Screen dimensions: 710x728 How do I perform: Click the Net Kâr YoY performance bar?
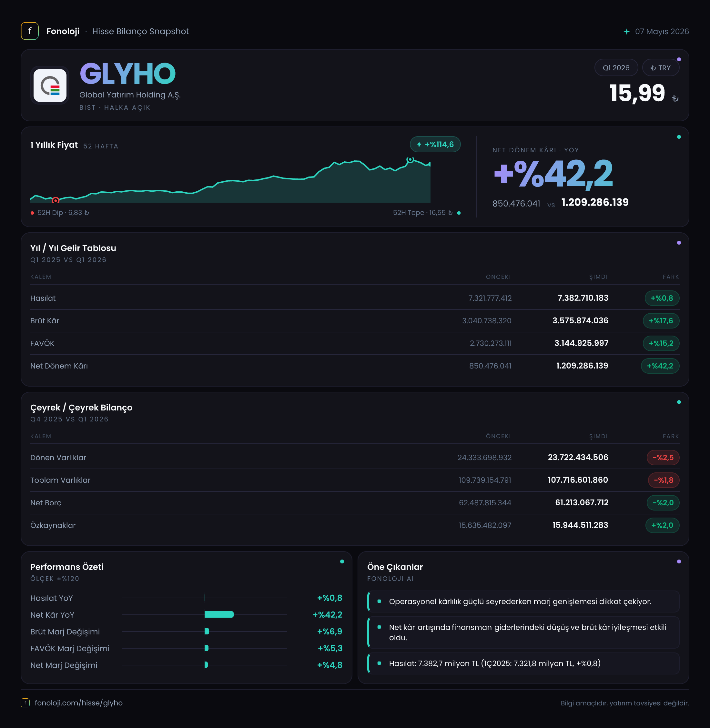(219, 614)
